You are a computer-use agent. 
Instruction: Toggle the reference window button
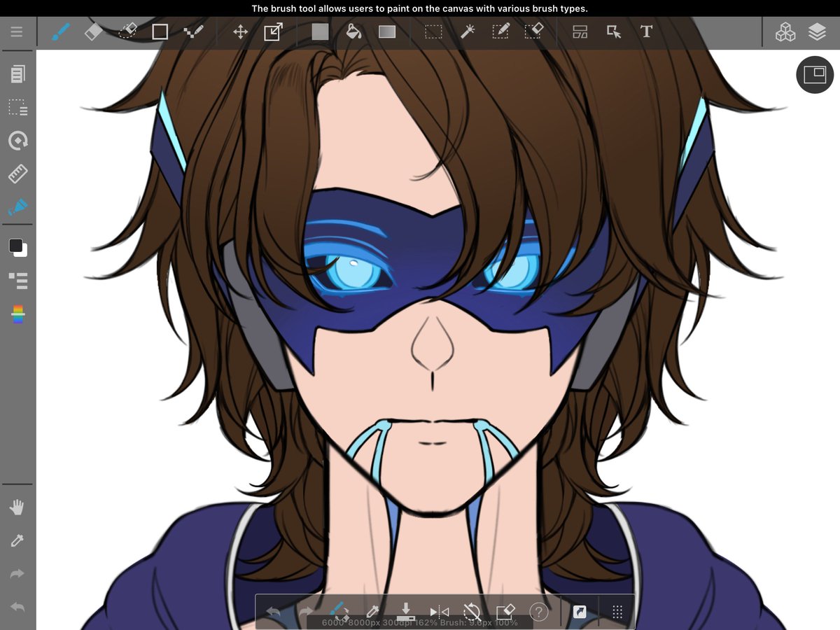[x=815, y=74]
